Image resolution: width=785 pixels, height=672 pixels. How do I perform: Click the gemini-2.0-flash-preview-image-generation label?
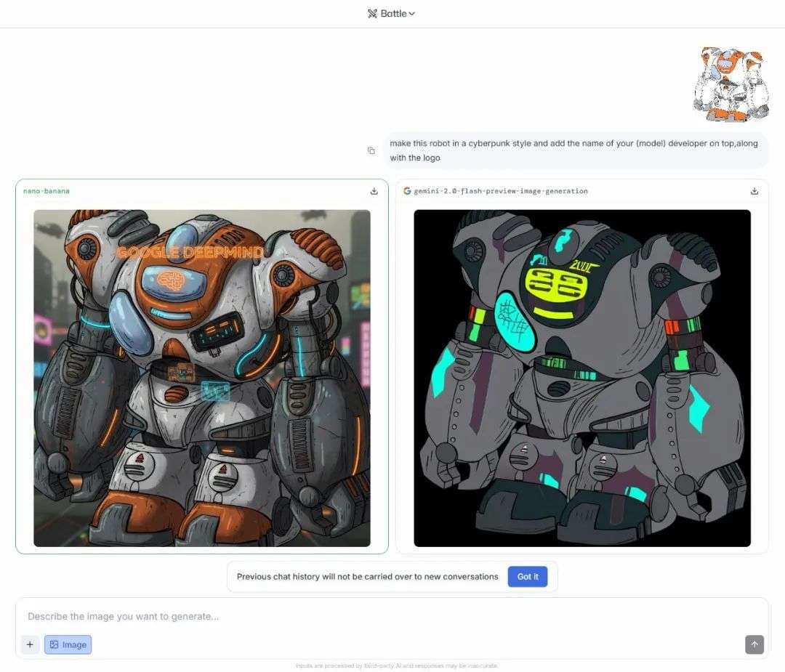[501, 191]
